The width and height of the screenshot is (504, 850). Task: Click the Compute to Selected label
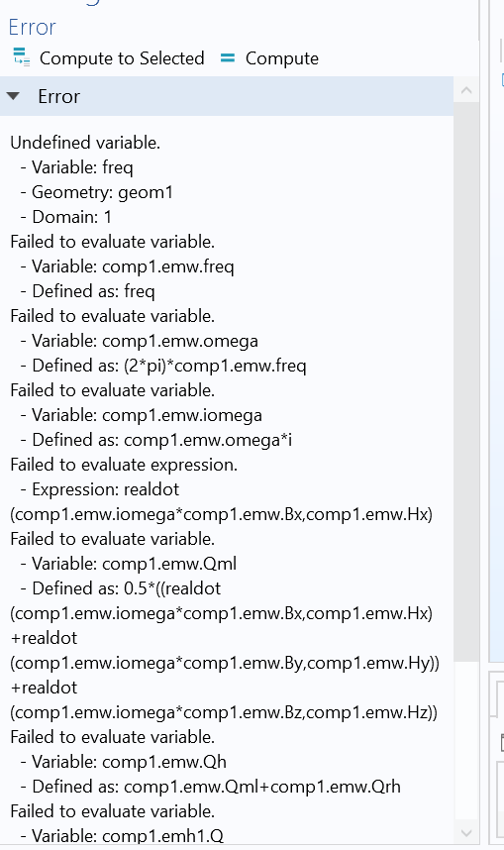pyautogui.click(x=122, y=58)
